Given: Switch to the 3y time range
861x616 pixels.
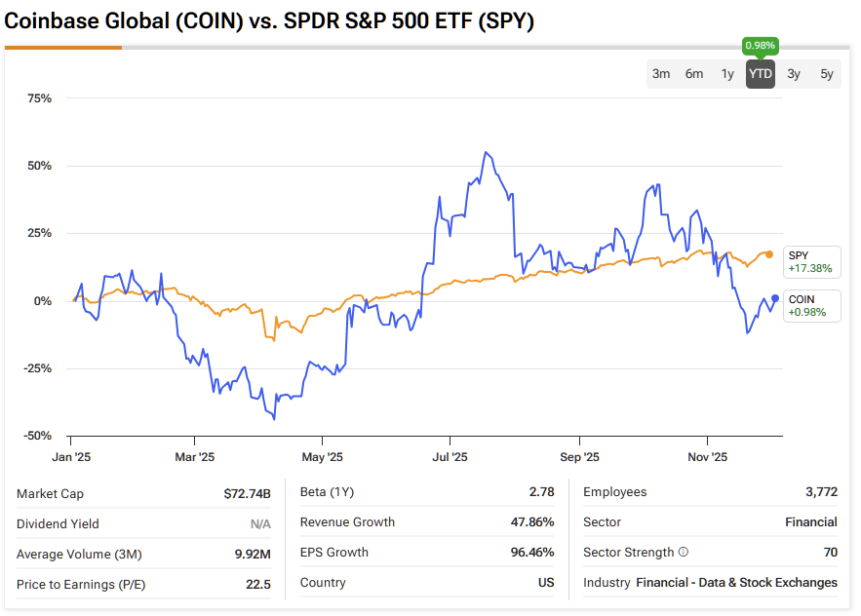Looking at the screenshot, I should click(793, 73).
